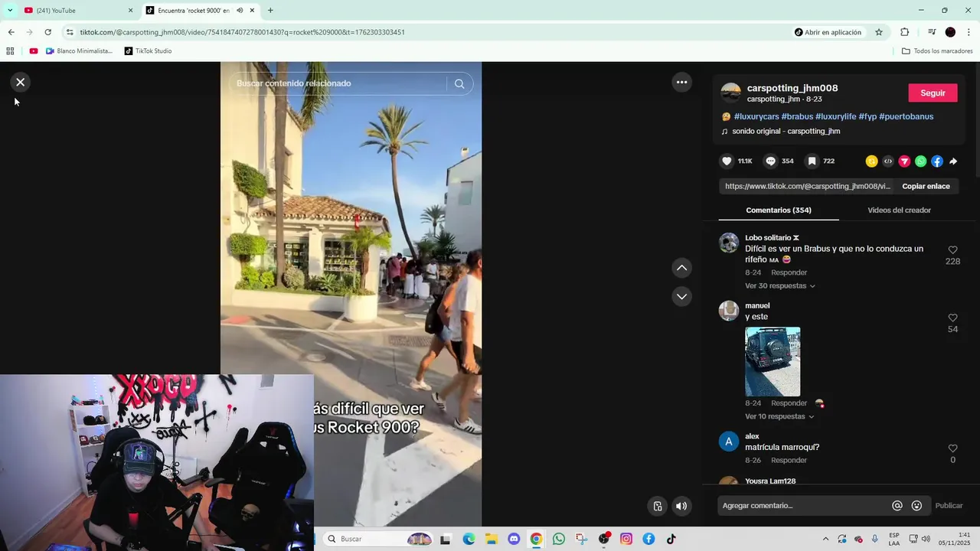980x551 pixels.
Task: Open WhatsApp from the taskbar
Action: (559, 539)
